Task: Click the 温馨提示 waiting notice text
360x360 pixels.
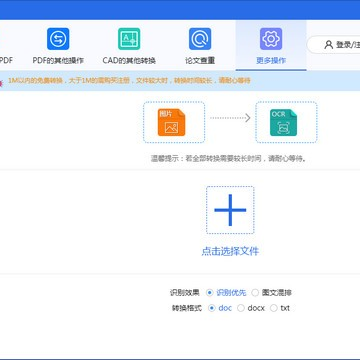Action: tap(228, 159)
